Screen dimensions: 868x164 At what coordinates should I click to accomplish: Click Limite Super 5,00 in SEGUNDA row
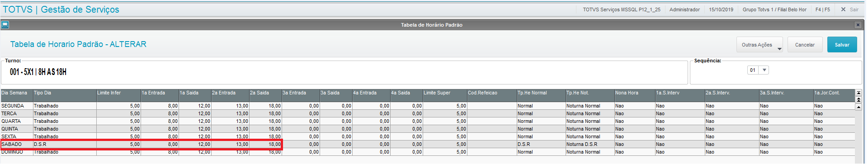point(445,106)
